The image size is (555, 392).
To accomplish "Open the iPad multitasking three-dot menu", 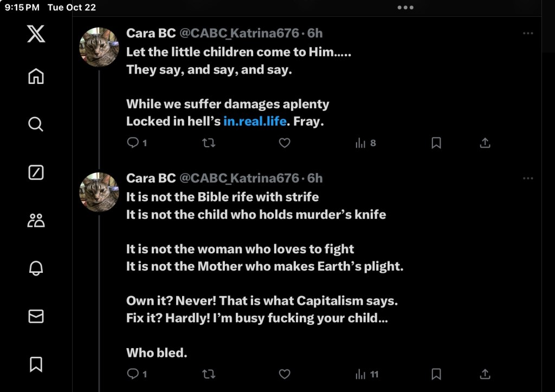I will point(405,8).
